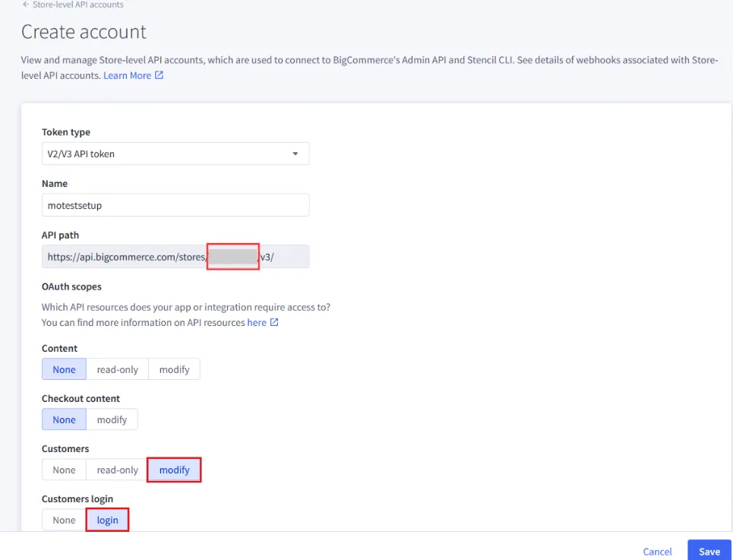Viewport: 733px width, 560px height.
Task: Set Content scope to modify
Action: (x=175, y=369)
